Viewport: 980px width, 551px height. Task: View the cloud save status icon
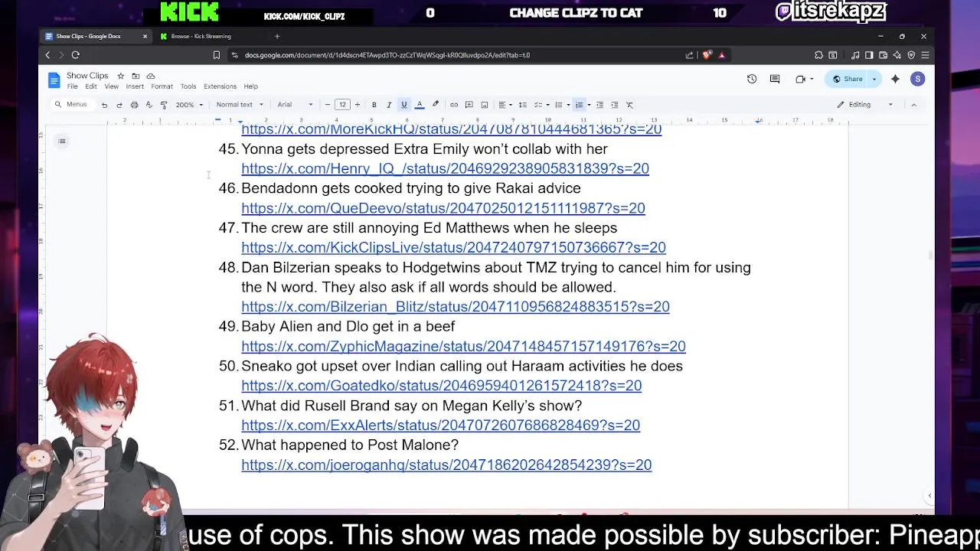151,76
